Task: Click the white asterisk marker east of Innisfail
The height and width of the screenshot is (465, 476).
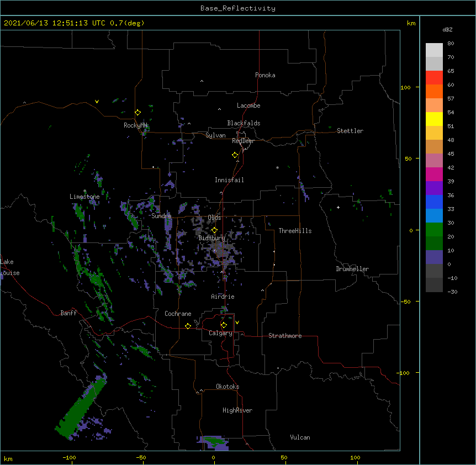Action: coord(277,167)
